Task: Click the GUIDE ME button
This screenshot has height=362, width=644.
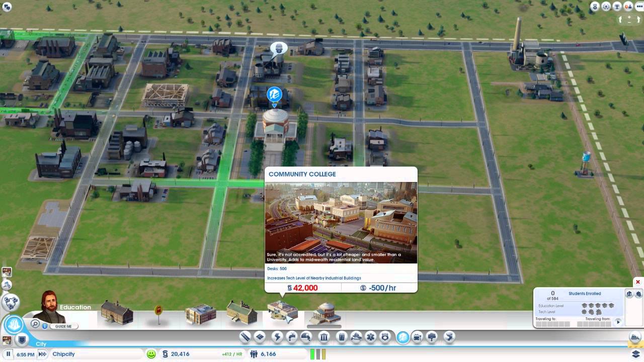Action: click(x=63, y=326)
